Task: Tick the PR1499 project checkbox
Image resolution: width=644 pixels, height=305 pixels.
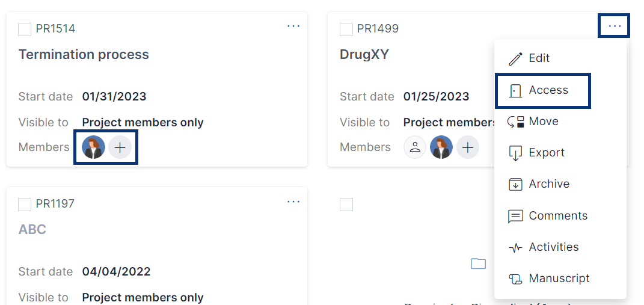Action: pyautogui.click(x=346, y=29)
